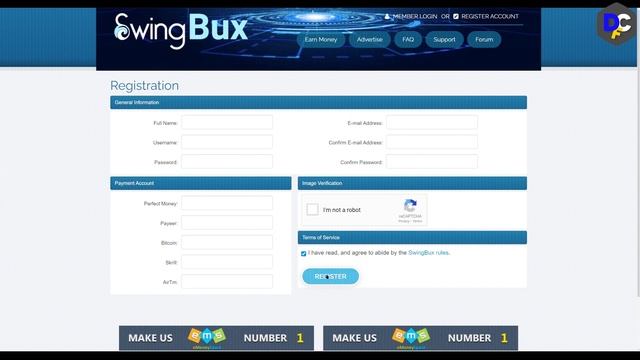
Task: Click the register account pencil icon
Action: click(456, 16)
